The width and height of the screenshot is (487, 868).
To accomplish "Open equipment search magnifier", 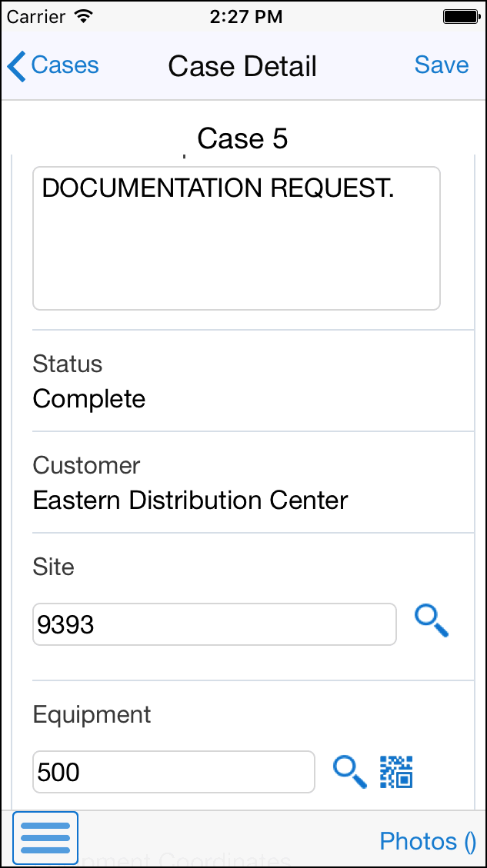I will pos(349,771).
